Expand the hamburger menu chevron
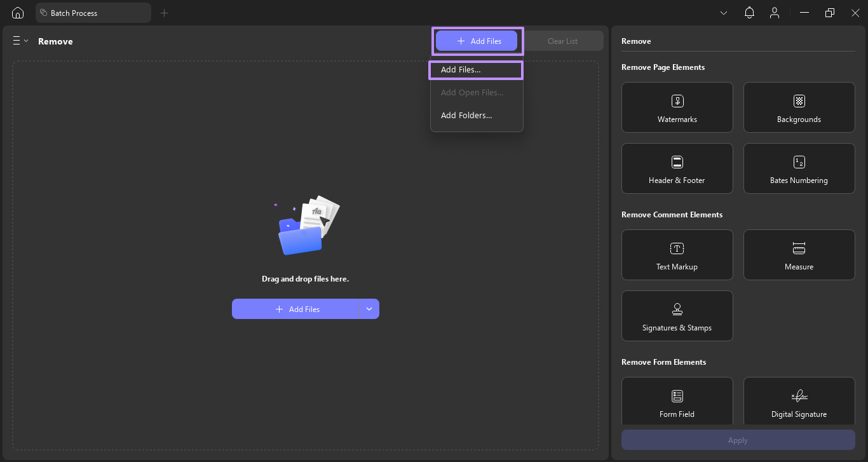The height and width of the screenshot is (462, 868). [x=26, y=40]
